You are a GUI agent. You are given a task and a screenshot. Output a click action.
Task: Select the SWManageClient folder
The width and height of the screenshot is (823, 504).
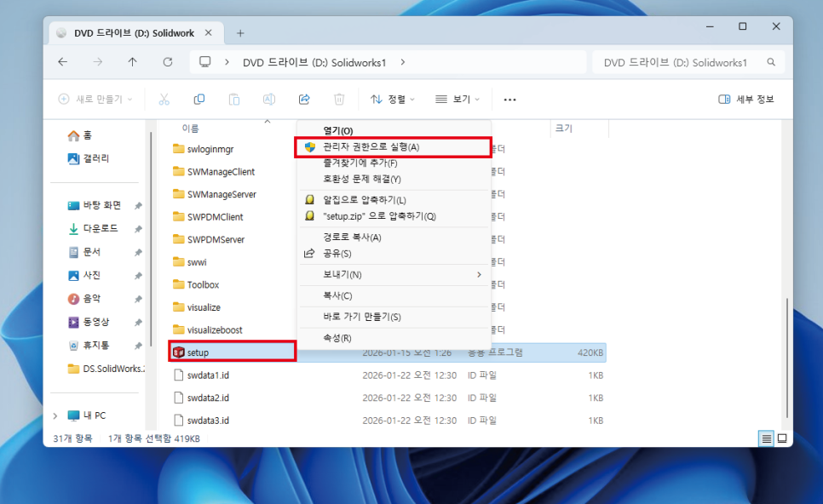click(x=221, y=171)
